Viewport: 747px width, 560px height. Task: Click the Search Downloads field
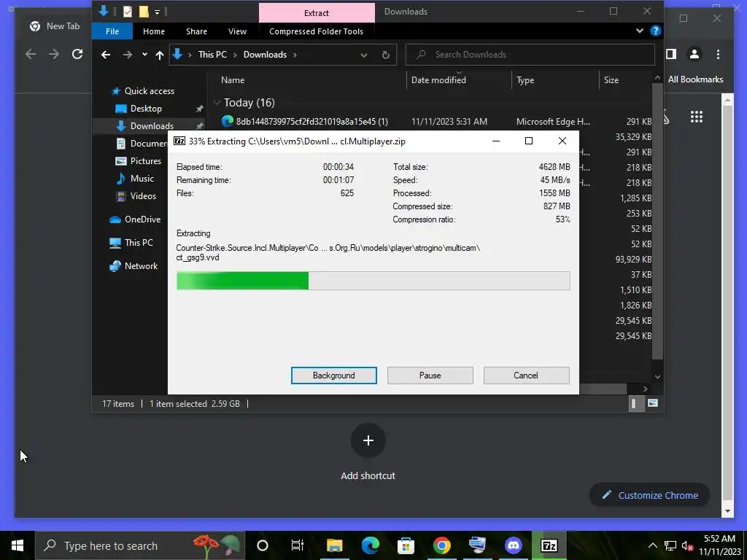[x=530, y=55]
